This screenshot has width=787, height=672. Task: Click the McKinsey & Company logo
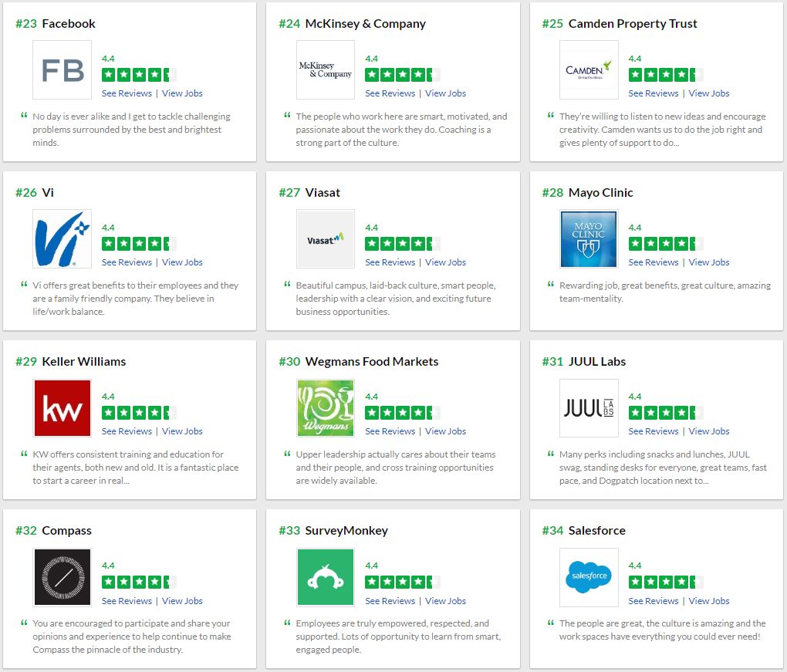pos(326,69)
